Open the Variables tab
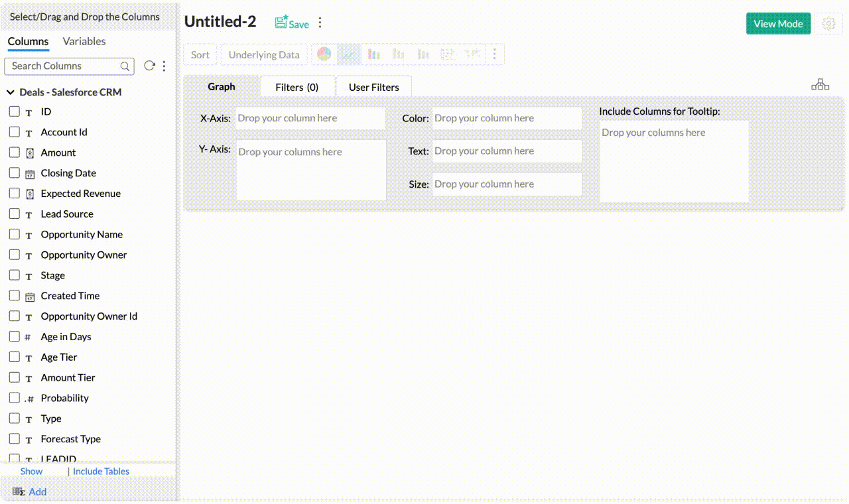The image size is (849, 504). point(84,41)
